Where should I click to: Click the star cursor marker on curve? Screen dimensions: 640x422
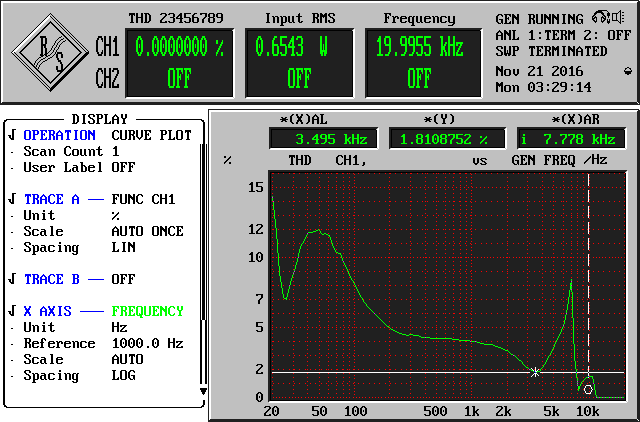[x=536, y=372]
